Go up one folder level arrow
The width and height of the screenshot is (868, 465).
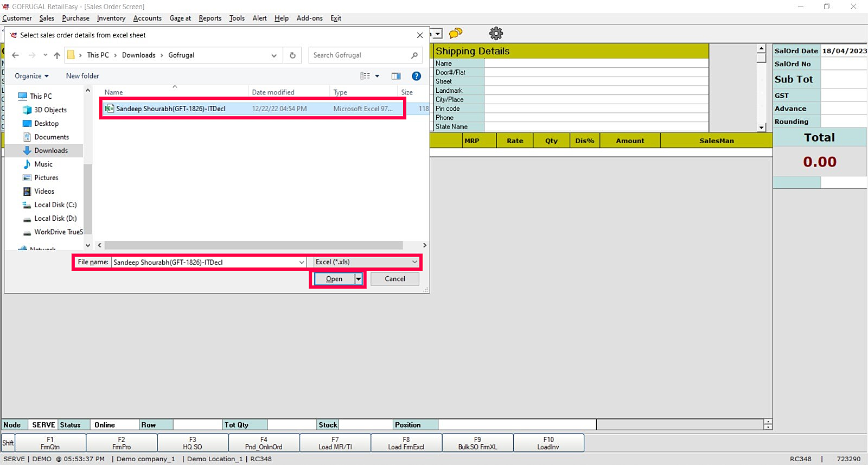click(57, 55)
